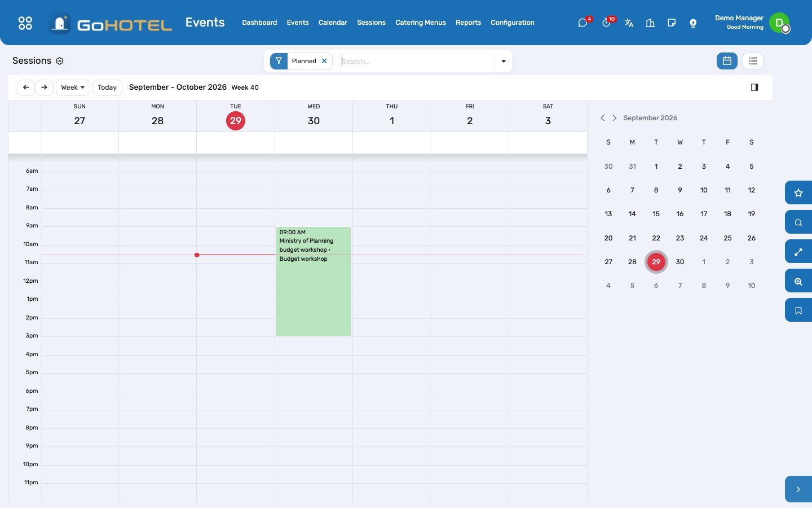Click the company building icon
This screenshot has height=508, width=812.
pos(650,23)
